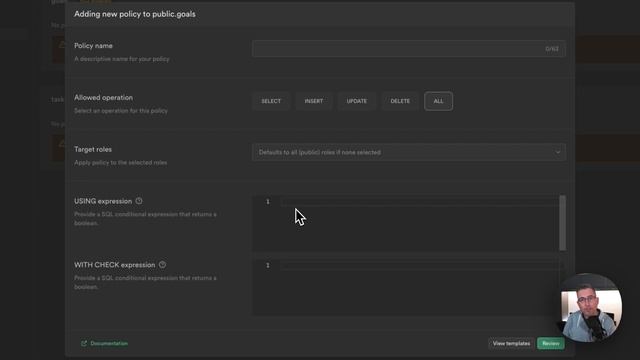
Task: Select the INSERT operation
Action: point(313,101)
